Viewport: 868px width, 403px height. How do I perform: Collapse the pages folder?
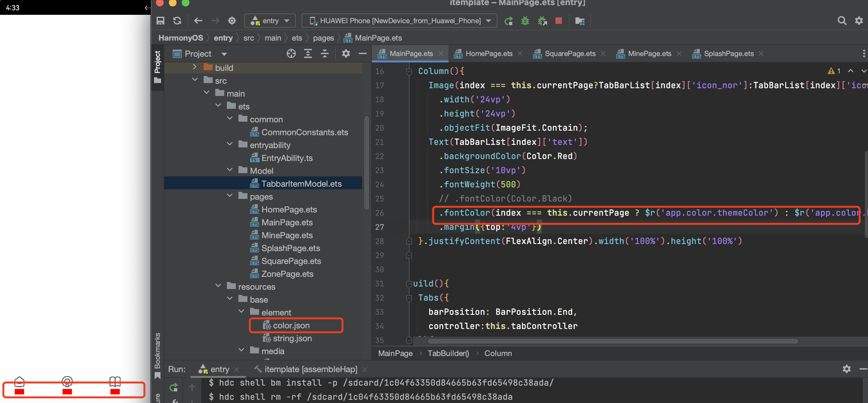click(x=230, y=196)
